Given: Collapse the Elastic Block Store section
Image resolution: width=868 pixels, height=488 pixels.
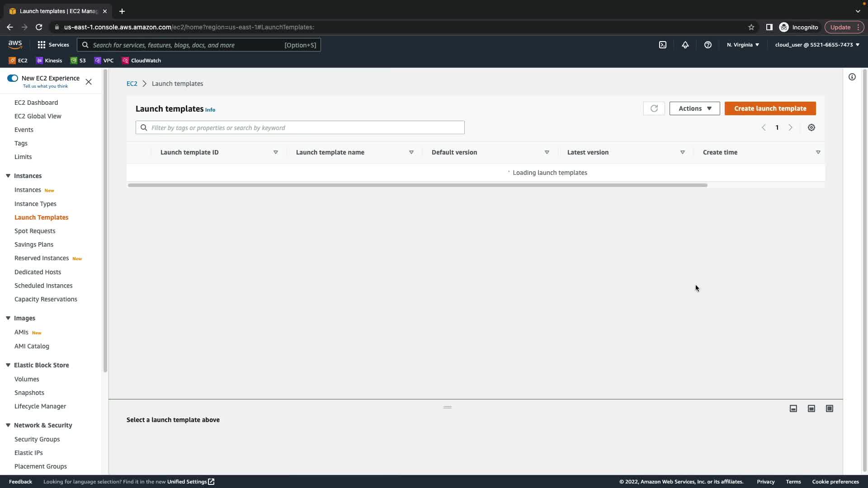Looking at the screenshot, I should [x=8, y=365].
